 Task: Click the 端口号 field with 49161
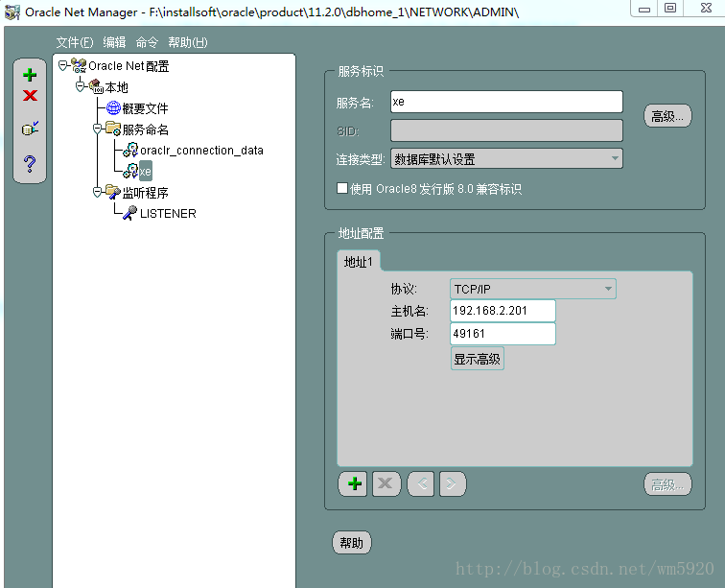click(503, 334)
